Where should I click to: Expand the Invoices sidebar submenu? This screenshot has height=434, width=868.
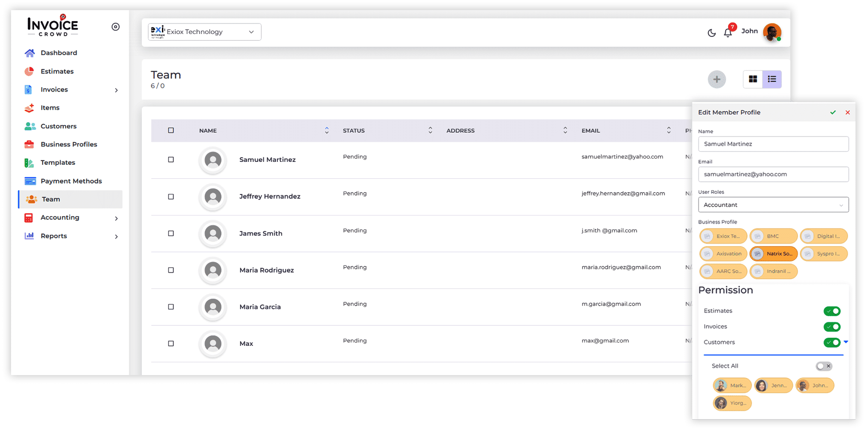click(x=116, y=90)
